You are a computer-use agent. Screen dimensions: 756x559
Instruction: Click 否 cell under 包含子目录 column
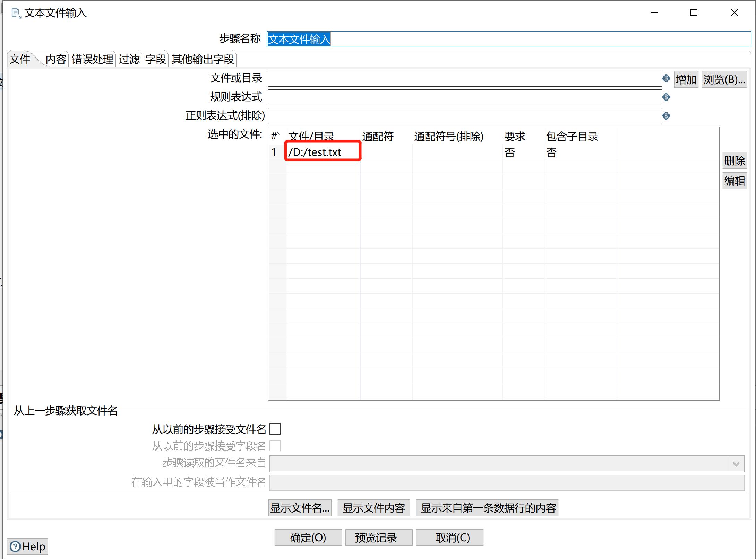coord(580,152)
